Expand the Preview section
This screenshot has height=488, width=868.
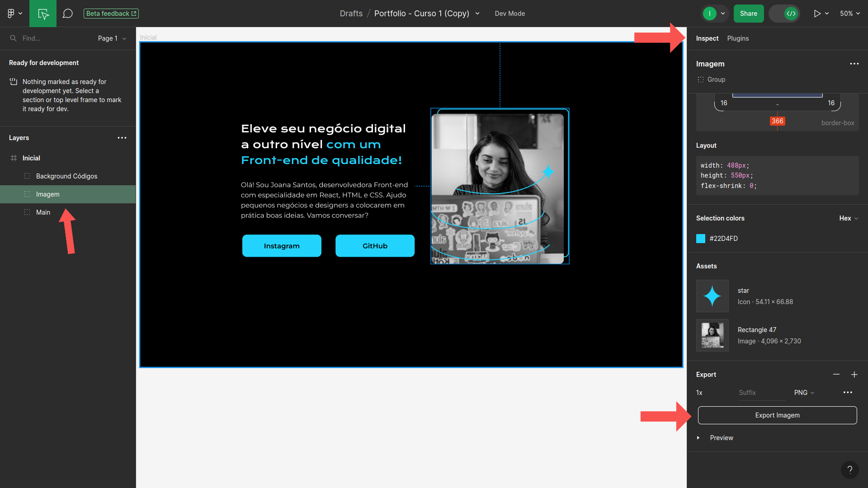coord(702,438)
